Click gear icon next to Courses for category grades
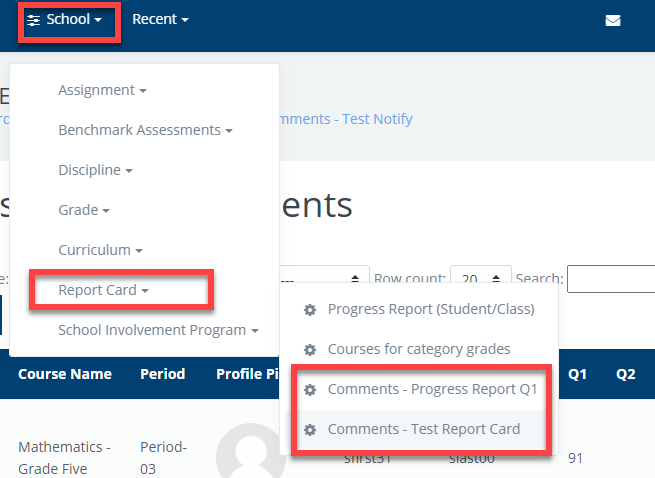 [x=310, y=350]
